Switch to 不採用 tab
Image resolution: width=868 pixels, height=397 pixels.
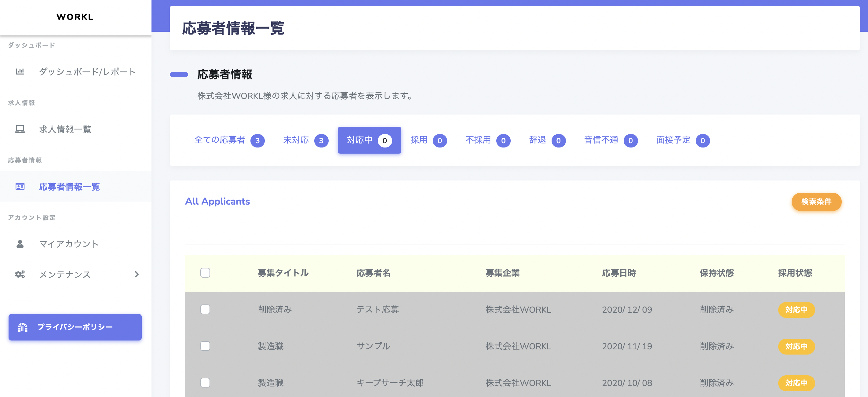[x=488, y=140]
